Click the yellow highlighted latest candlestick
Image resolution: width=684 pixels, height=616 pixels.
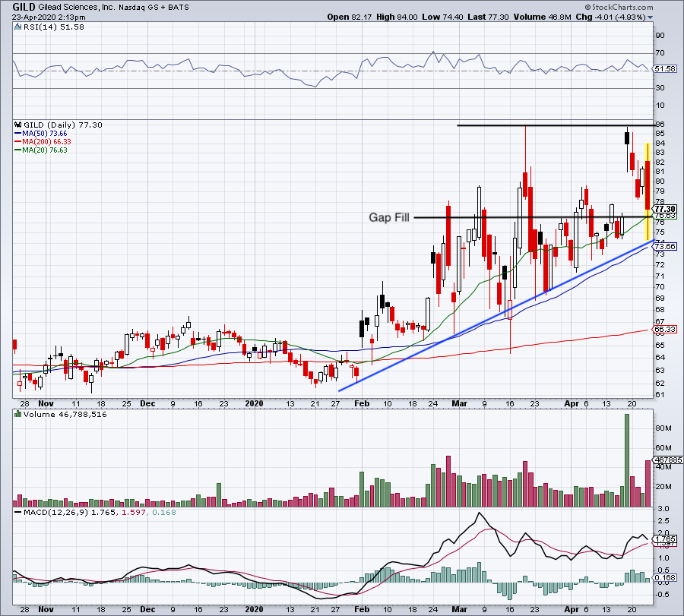click(648, 192)
